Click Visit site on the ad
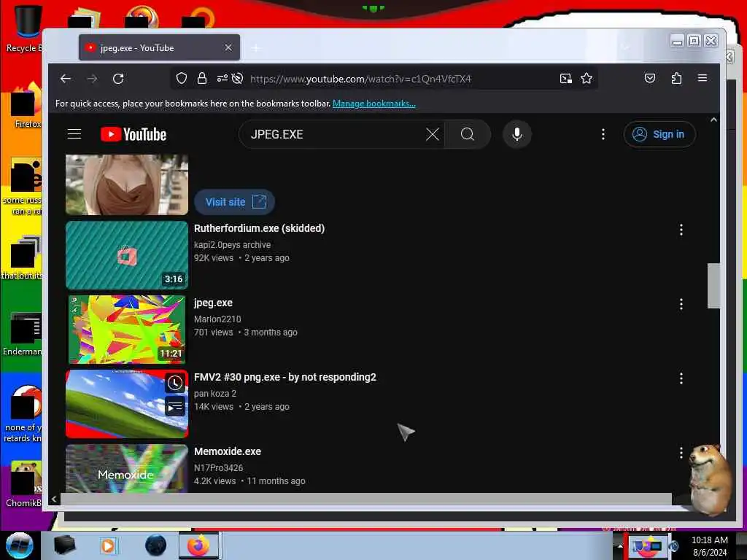The width and height of the screenshot is (747, 560). pos(234,202)
